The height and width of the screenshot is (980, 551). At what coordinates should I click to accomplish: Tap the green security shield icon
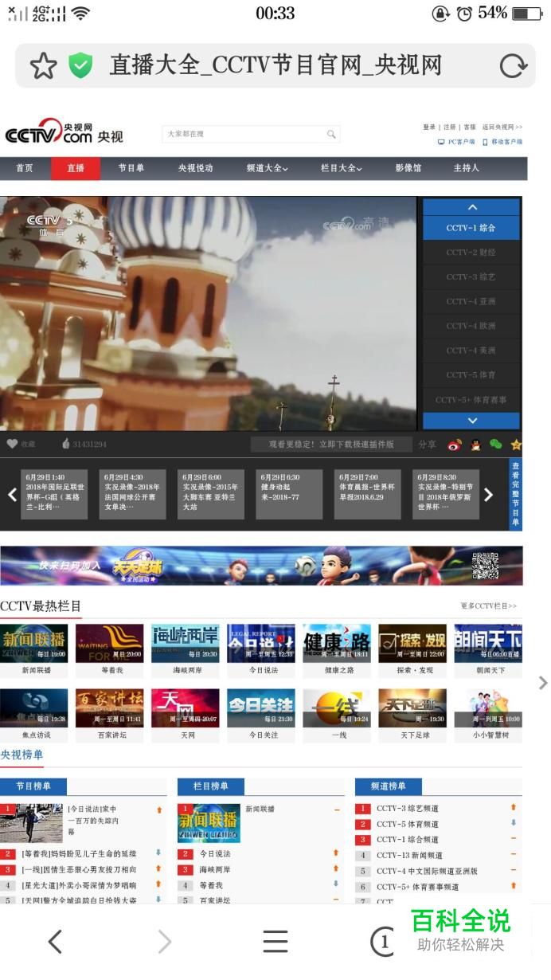80,65
